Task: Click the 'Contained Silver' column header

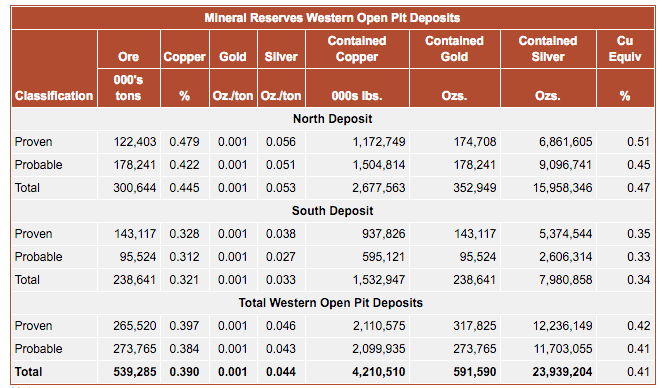Action: click(548, 49)
